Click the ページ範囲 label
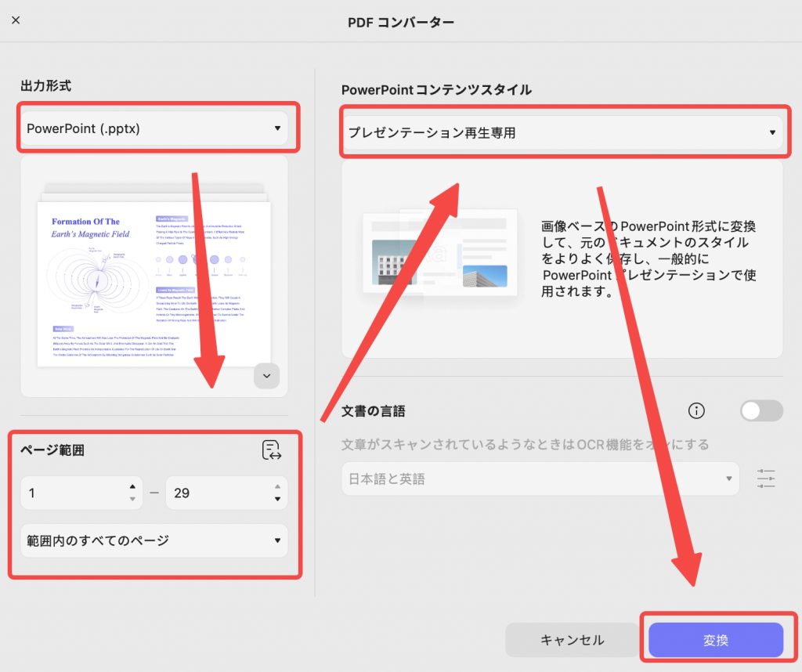This screenshot has width=802, height=672. pyautogui.click(x=52, y=450)
